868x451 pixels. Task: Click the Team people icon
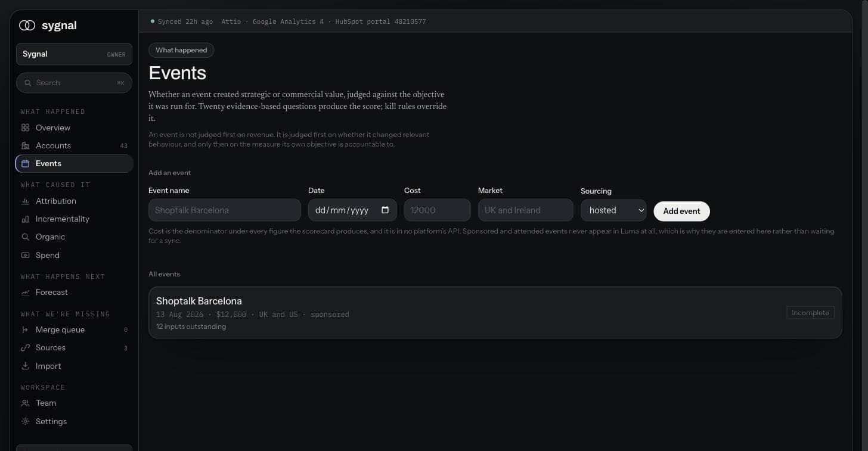tap(25, 403)
